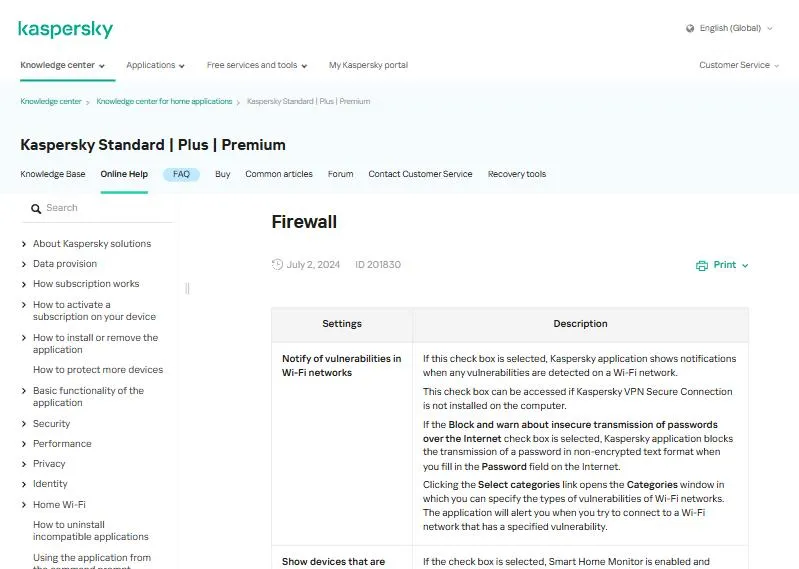Open the Recovery tools tab
The width and height of the screenshot is (799, 569).
coord(517,174)
